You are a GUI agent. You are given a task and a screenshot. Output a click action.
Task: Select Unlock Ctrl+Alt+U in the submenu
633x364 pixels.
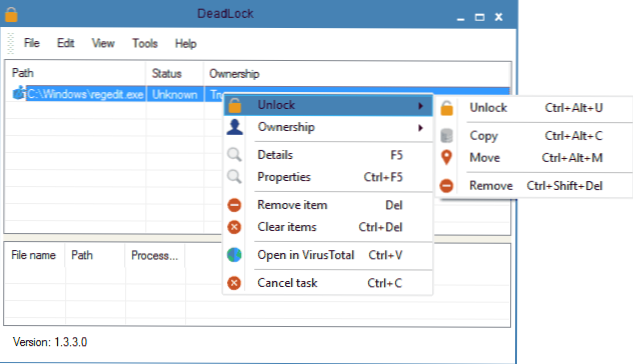pos(534,108)
